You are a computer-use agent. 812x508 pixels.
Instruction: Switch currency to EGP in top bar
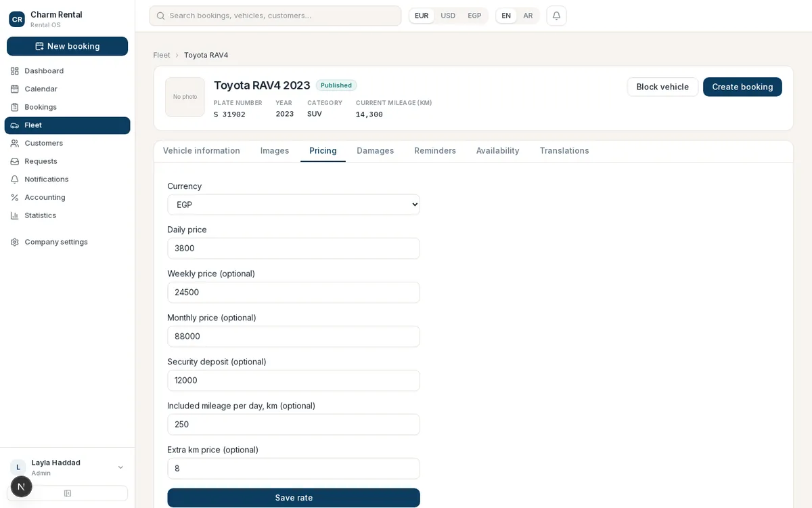pos(474,16)
